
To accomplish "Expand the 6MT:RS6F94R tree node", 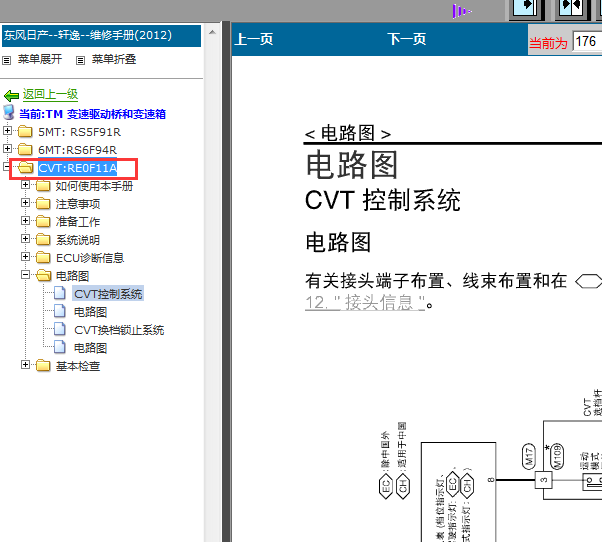I will [x=7, y=148].
